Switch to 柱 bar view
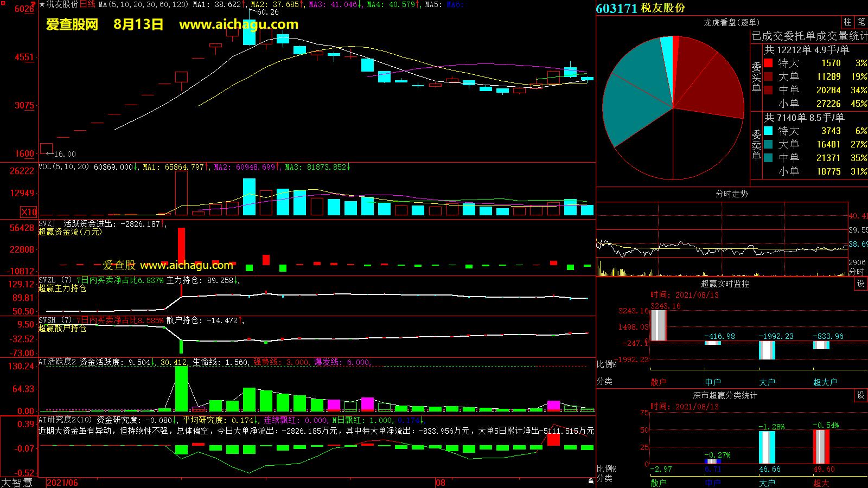Screen dimensions: 868x488 click(x=847, y=22)
